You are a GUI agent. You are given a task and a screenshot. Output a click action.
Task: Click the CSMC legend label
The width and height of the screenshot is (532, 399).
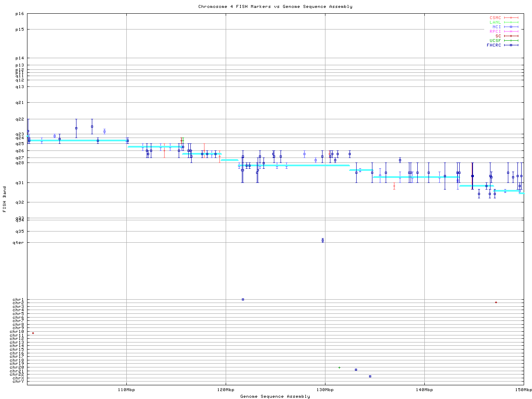495,18
